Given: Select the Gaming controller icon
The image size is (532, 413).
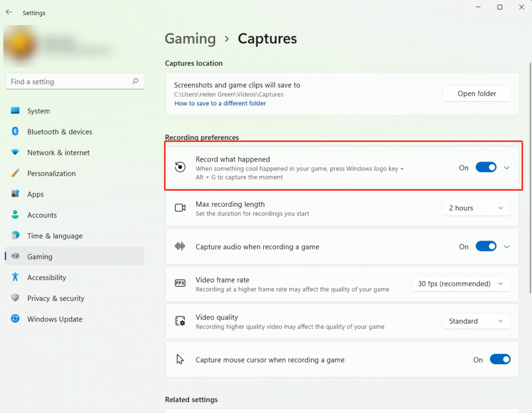Looking at the screenshot, I should coord(16,256).
